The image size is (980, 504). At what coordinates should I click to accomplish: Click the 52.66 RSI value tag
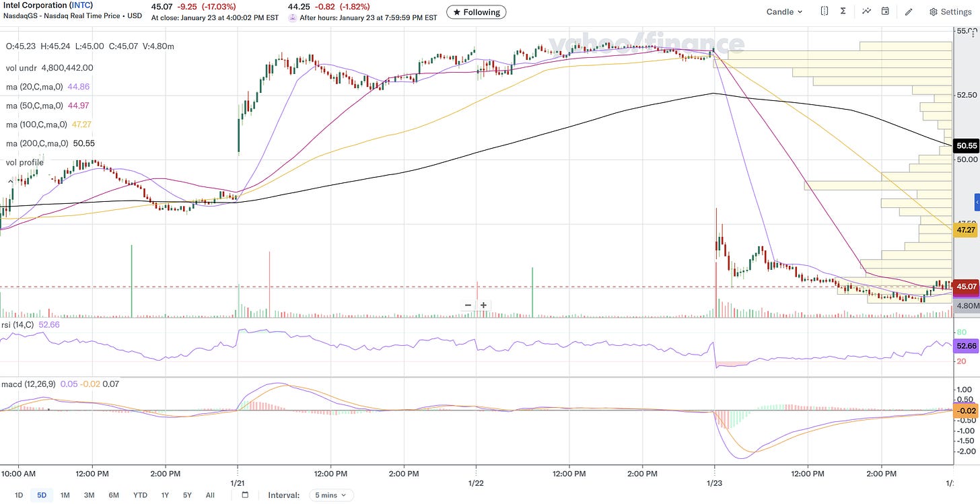point(966,346)
